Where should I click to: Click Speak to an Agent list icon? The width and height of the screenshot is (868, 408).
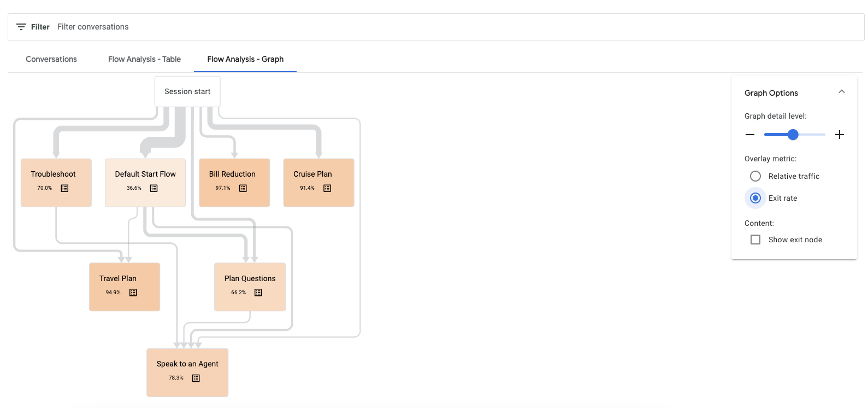click(x=196, y=378)
